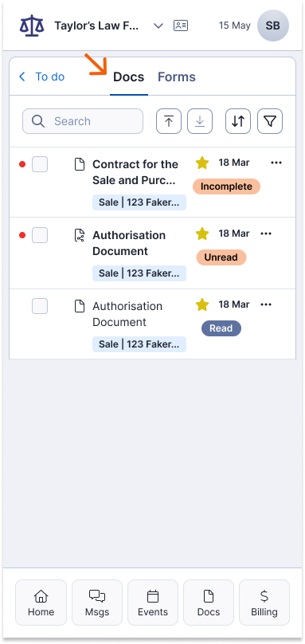Open Billing in the bottom navigation
The image size is (305, 644).
click(x=264, y=603)
